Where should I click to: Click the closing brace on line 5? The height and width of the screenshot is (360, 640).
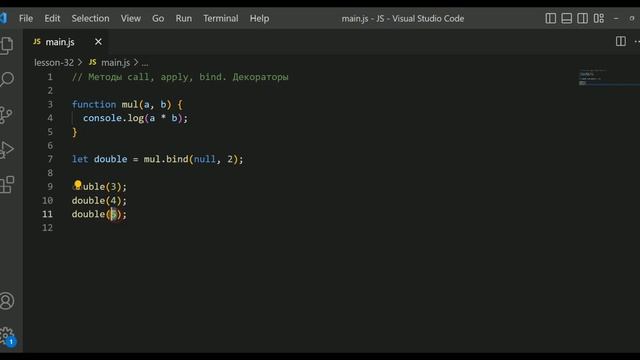coord(75,132)
